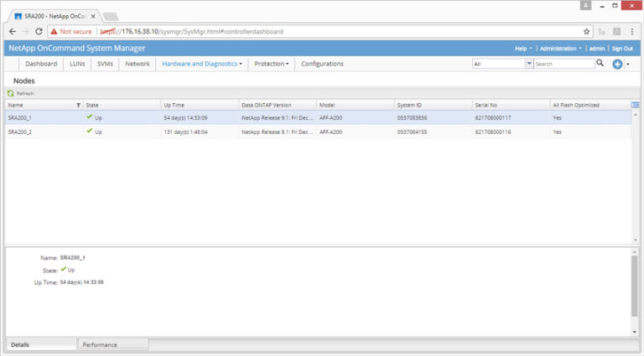The height and width of the screenshot is (356, 644).
Task: Click the admin user link
Action: [x=597, y=49]
